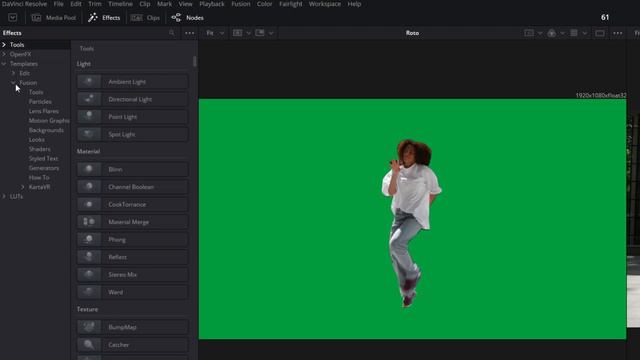
Task: Select Looks template folder
Action: coord(37,140)
